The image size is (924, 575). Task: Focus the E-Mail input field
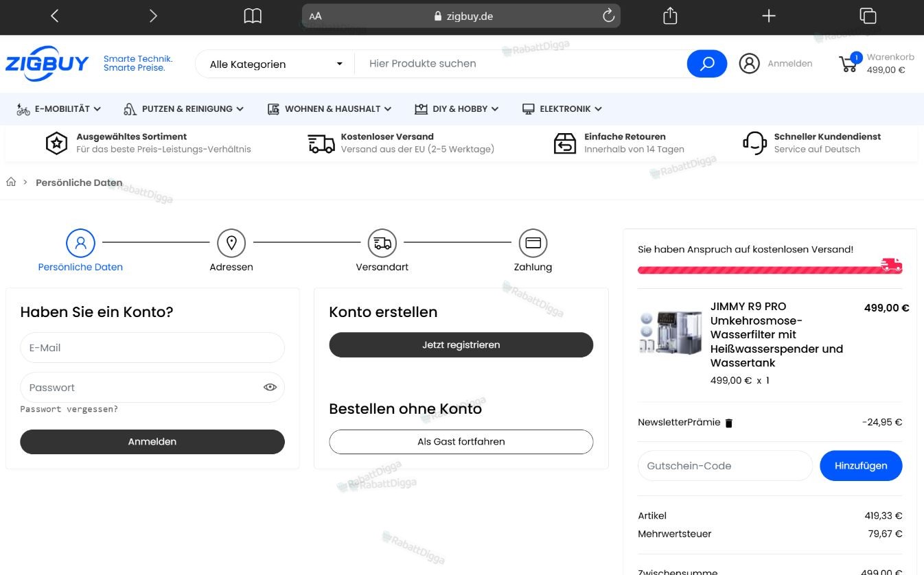click(x=152, y=348)
